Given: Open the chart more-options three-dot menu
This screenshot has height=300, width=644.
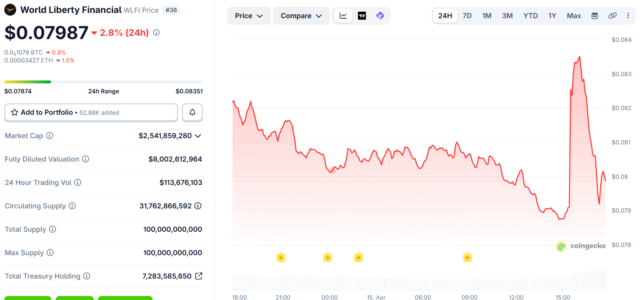Looking at the screenshot, I should pos(628,16).
